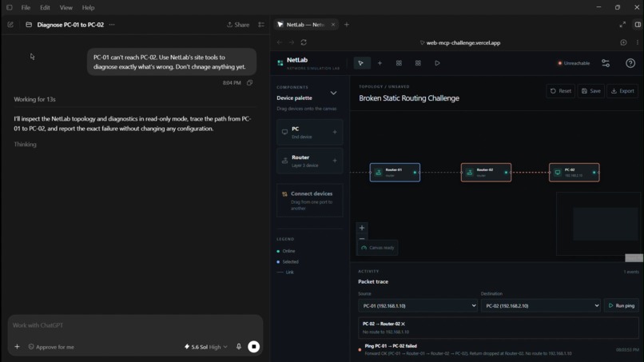
Task: Run the simulation with the play icon
Action: point(437,63)
